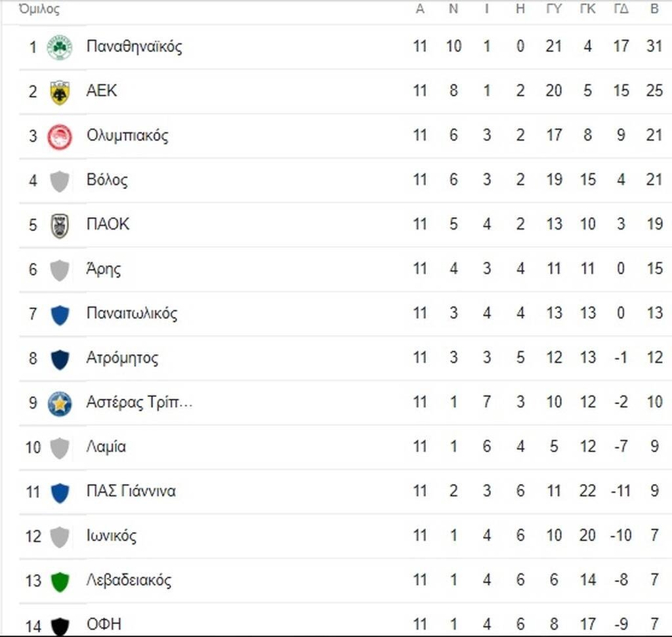Image resolution: width=672 pixels, height=637 pixels.
Task: Click the ΓΔ goal difference header
Action: click(x=621, y=9)
